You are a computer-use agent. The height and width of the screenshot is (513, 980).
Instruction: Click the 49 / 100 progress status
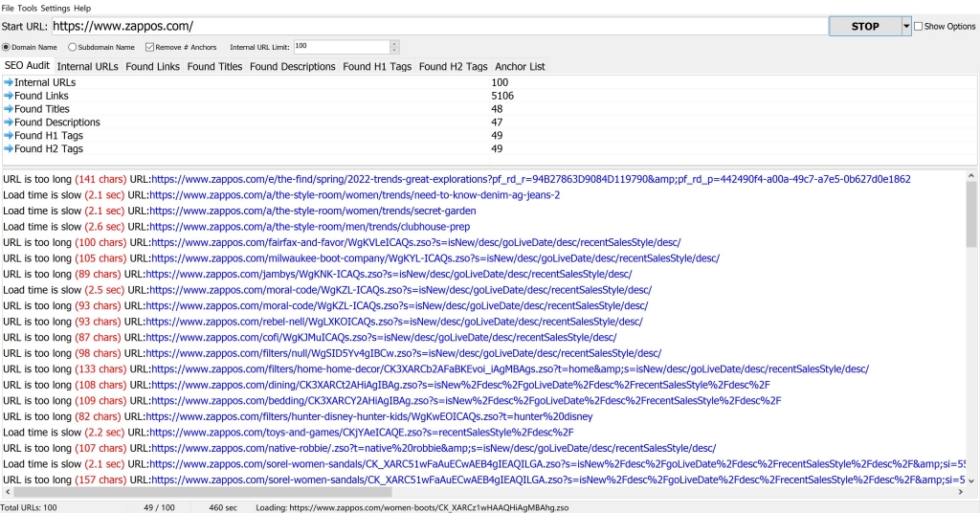(160, 507)
